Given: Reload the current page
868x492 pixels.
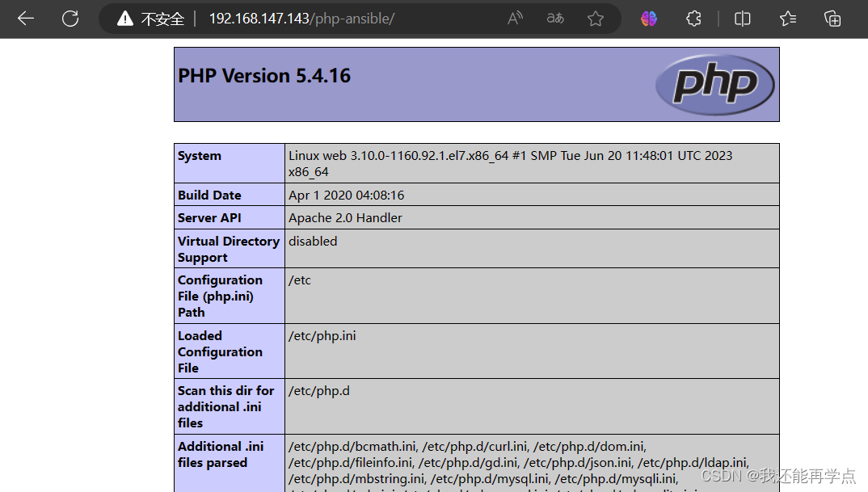Looking at the screenshot, I should [70, 19].
